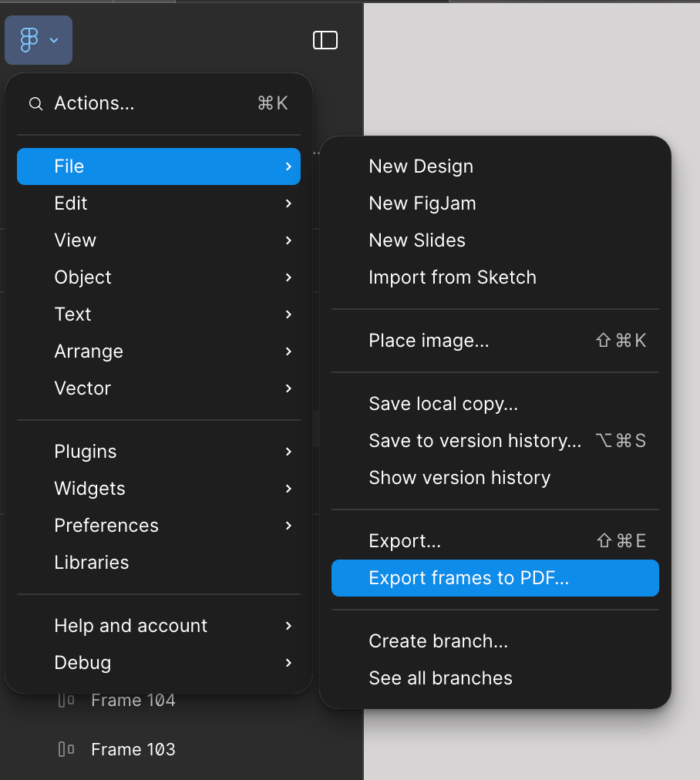Screen dimensions: 700x780
Task: Expand the chevron next to Debug
Action: 288,663
